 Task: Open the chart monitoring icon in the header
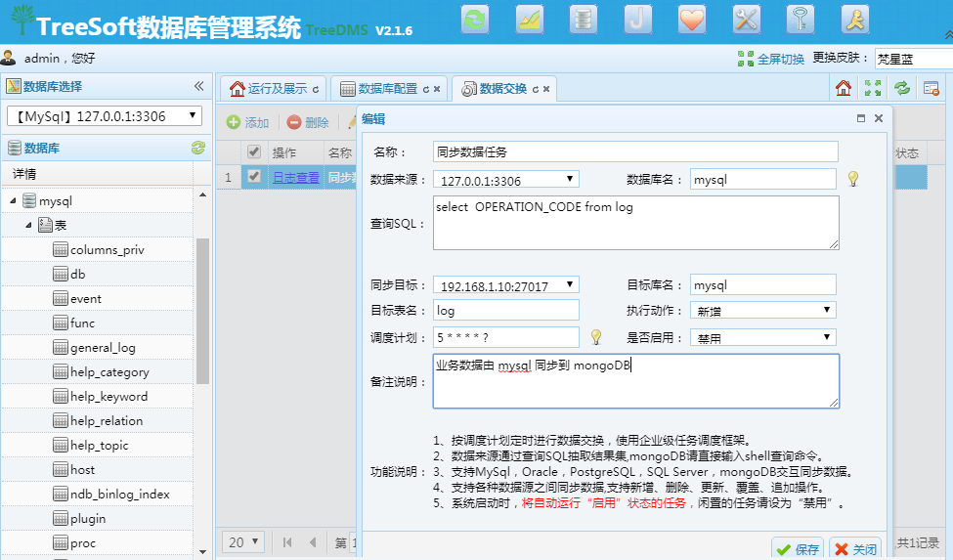click(530, 20)
